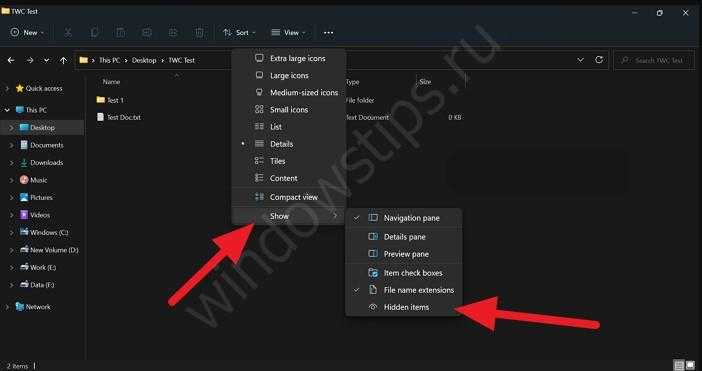This screenshot has height=371, width=702.
Task: Click the Cut scissors icon in toolbar
Action: (x=68, y=33)
